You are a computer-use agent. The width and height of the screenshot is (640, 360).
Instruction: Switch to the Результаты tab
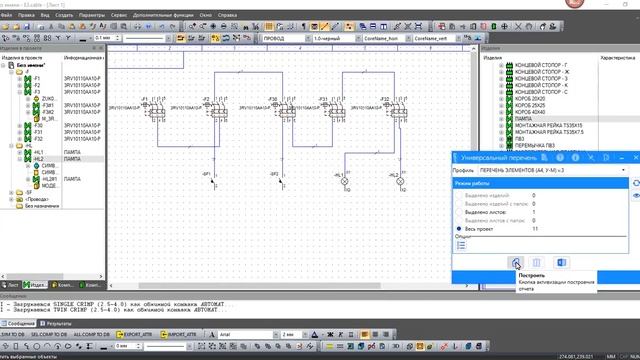(56, 323)
